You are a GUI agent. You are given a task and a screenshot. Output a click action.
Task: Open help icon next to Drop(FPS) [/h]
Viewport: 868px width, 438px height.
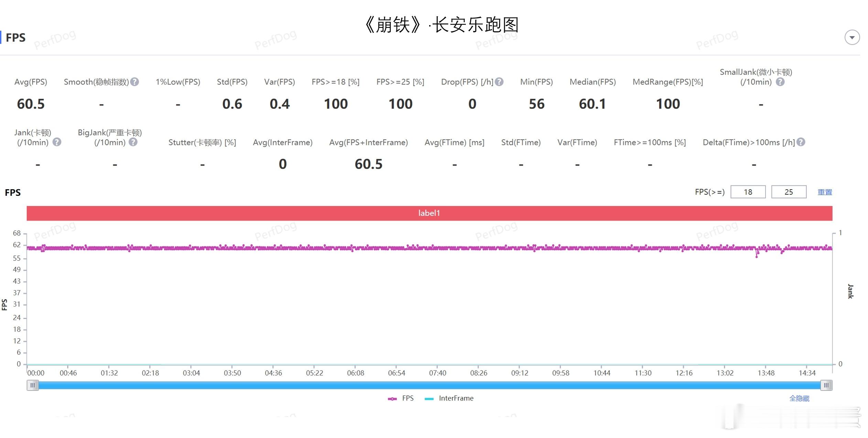tap(499, 82)
